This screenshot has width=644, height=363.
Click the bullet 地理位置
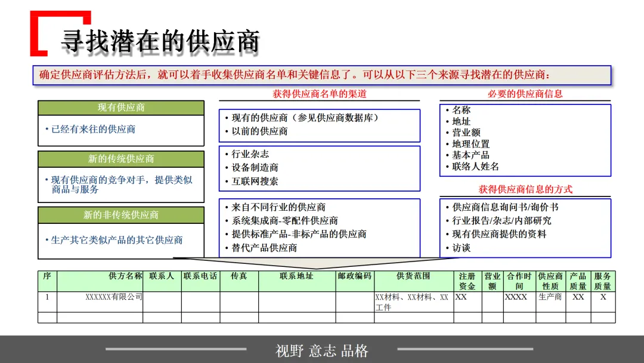click(x=470, y=144)
